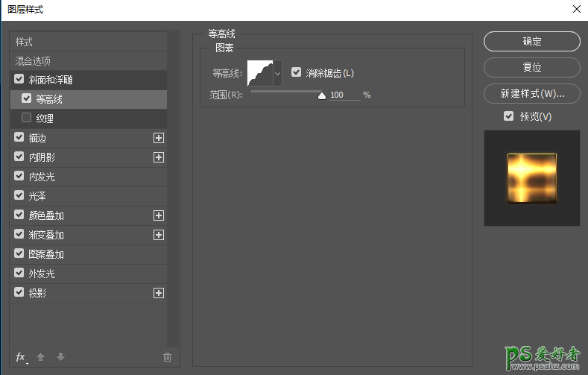Click the plus icon next to 投影
This screenshot has height=375, width=588.
pyautogui.click(x=158, y=293)
